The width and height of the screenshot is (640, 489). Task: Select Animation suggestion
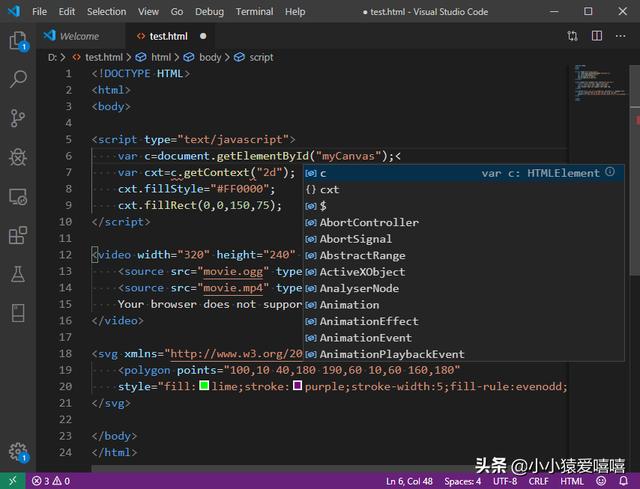pos(464,305)
